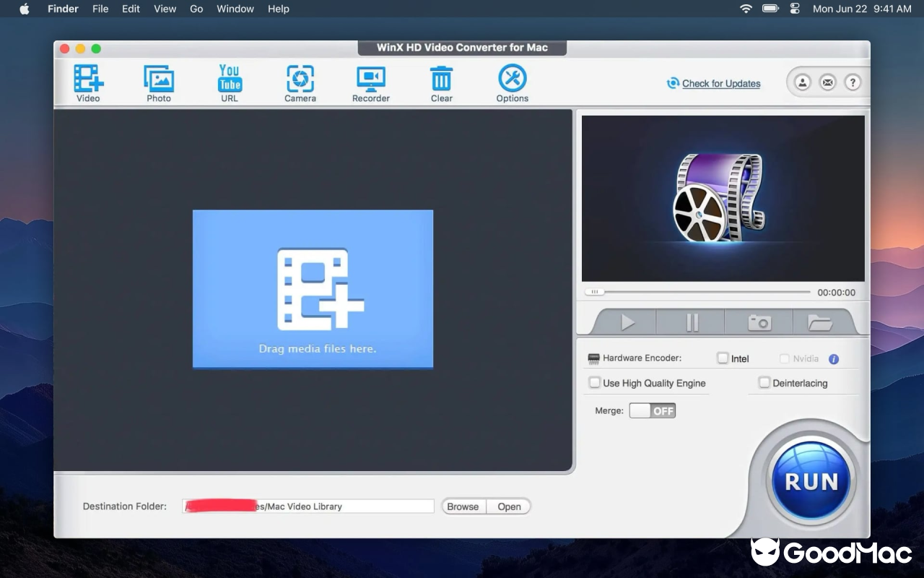Click the Check for Updates link
This screenshot has height=578, width=924.
coord(721,83)
